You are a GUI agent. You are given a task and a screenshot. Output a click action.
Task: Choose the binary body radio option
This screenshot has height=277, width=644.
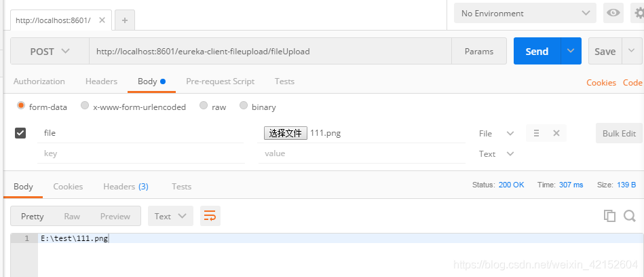pyautogui.click(x=244, y=106)
